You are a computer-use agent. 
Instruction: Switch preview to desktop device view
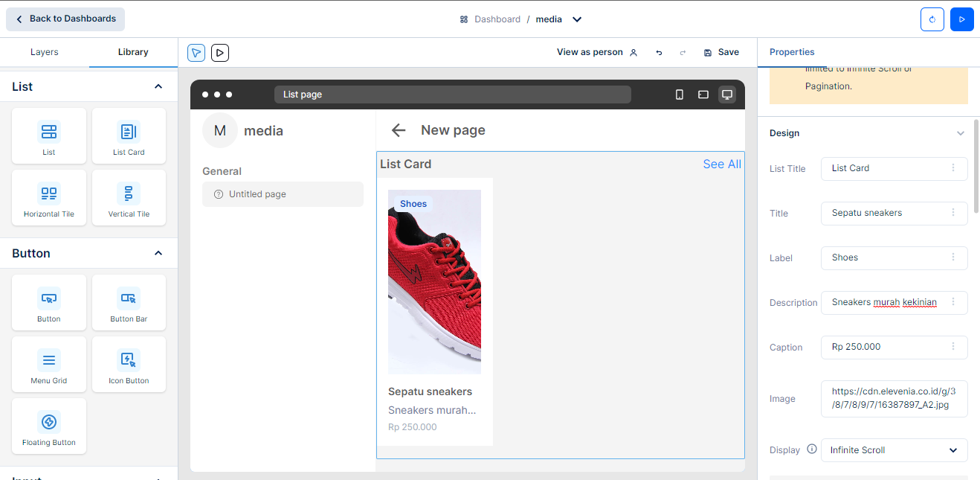pyautogui.click(x=726, y=95)
